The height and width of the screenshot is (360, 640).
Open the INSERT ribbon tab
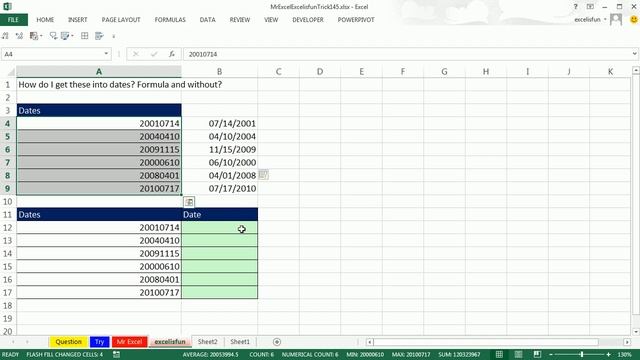(78, 20)
